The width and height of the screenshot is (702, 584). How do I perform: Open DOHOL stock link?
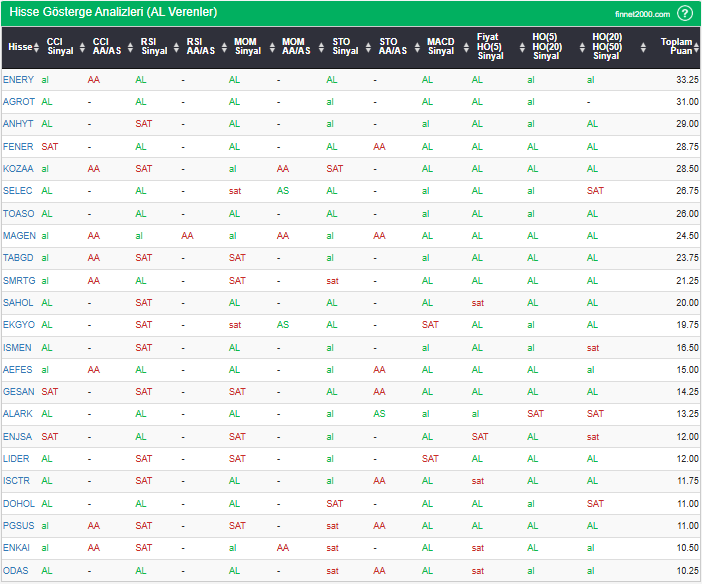[19, 504]
